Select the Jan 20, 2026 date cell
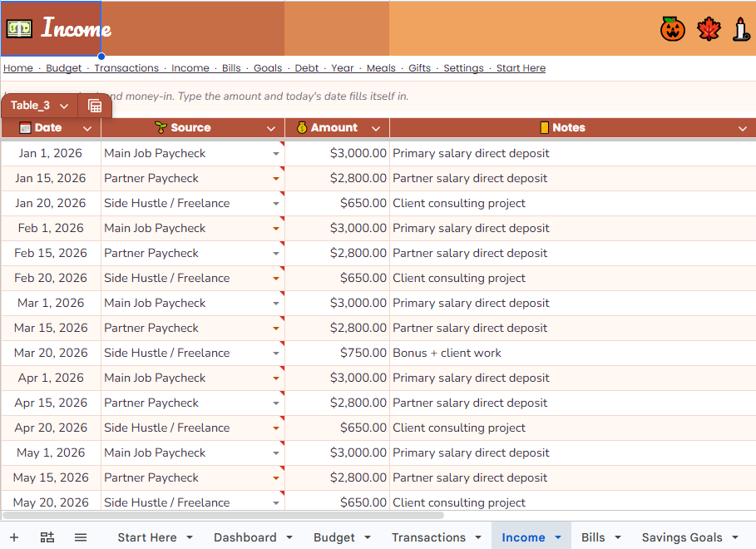The height and width of the screenshot is (549, 756). pyautogui.click(x=51, y=203)
